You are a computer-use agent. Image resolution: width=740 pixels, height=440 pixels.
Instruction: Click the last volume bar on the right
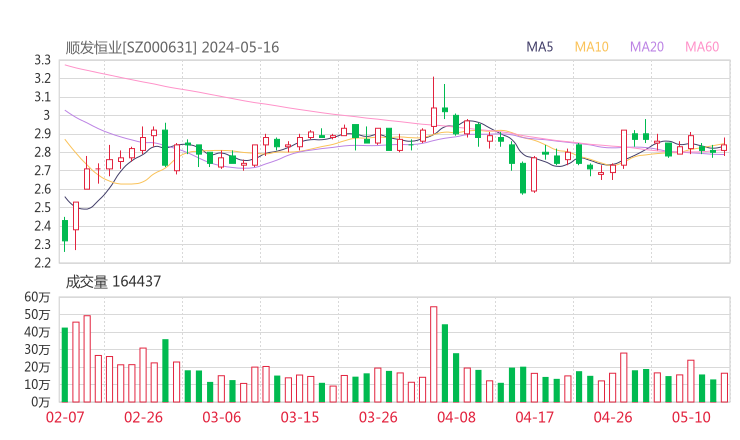tap(724, 388)
